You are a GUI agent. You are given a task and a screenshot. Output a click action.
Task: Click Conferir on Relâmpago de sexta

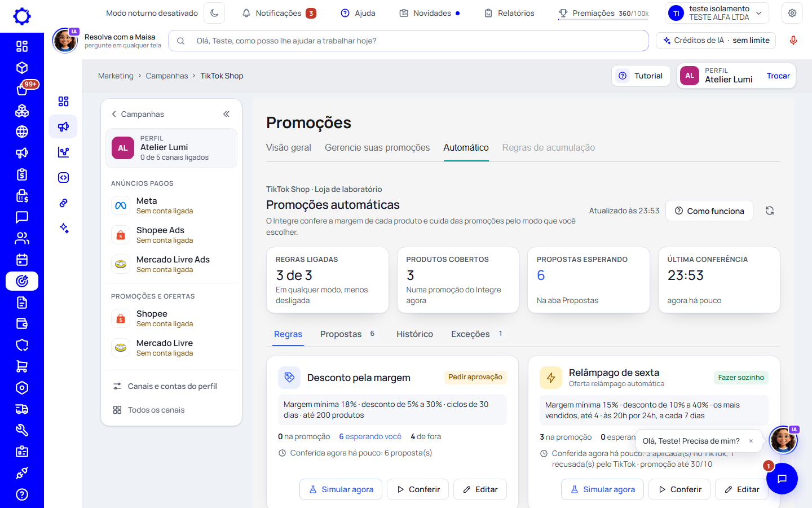tap(679, 489)
